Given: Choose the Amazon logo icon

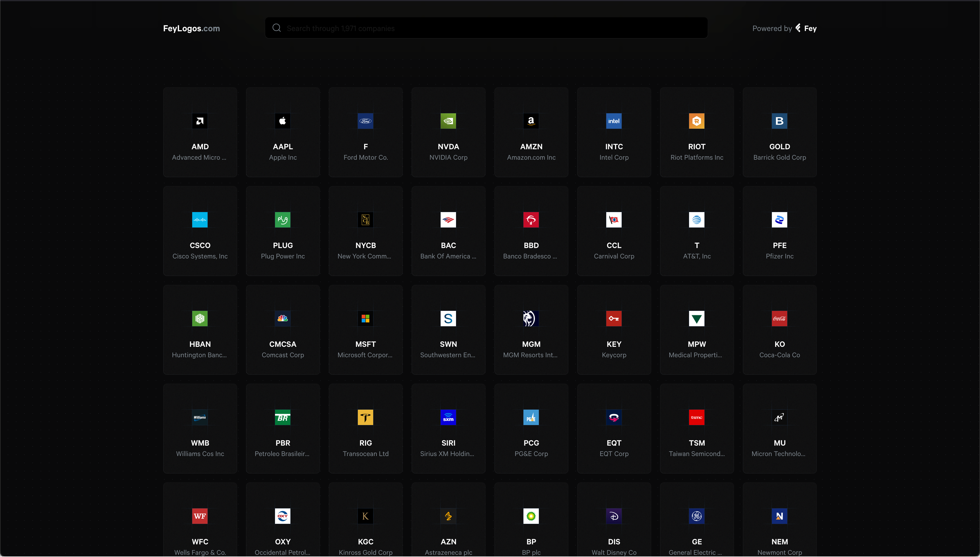Looking at the screenshot, I should click(531, 121).
